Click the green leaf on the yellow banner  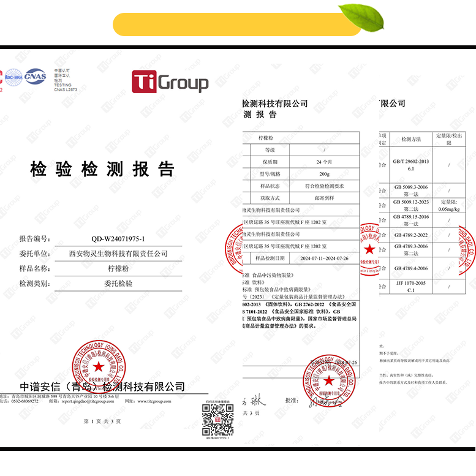point(361,17)
